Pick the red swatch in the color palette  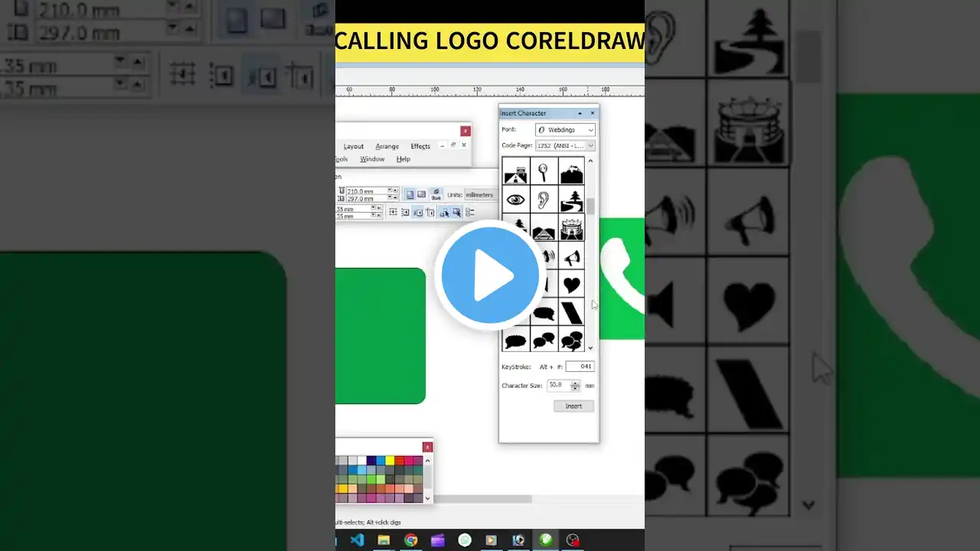399,460
